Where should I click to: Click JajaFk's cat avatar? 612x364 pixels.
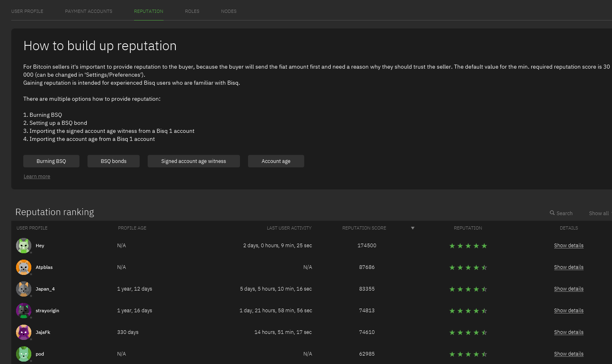tap(24, 332)
